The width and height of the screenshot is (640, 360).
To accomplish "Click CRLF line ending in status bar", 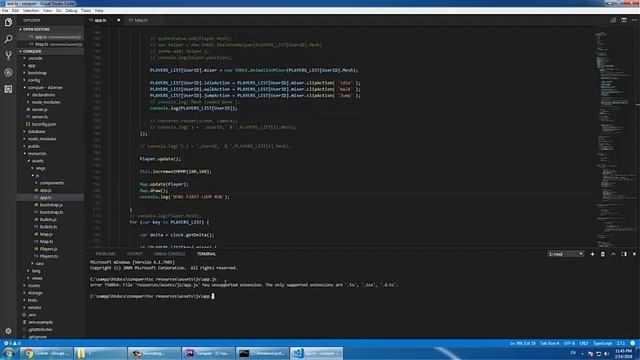I will [x=584, y=343].
